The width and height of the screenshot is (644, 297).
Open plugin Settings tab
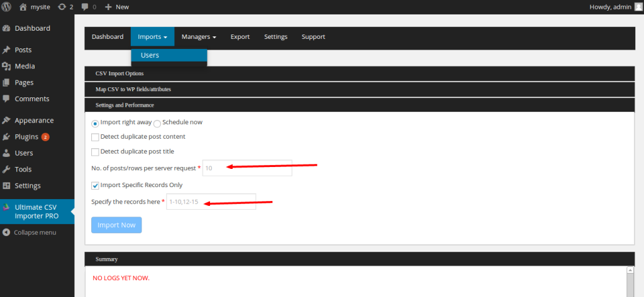coord(275,36)
